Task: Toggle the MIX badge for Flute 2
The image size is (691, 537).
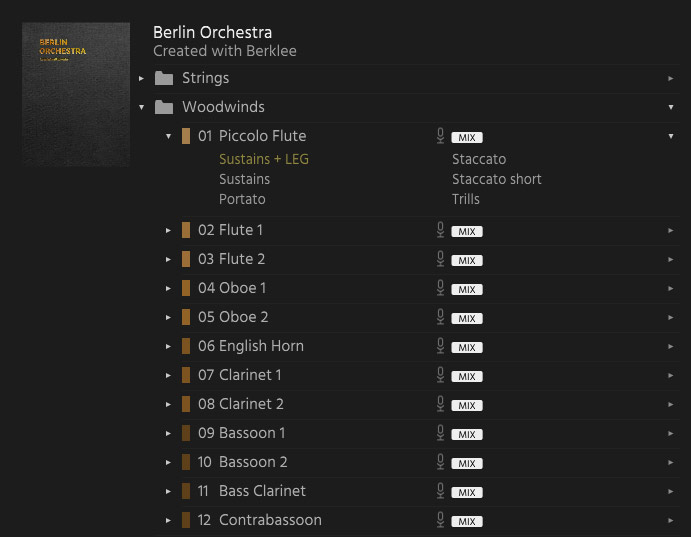Action: tap(466, 260)
